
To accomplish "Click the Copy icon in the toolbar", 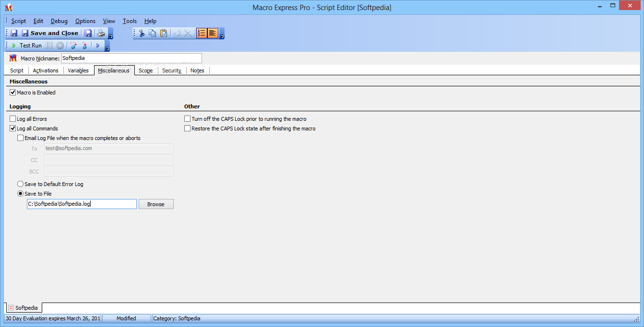I will (x=153, y=33).
